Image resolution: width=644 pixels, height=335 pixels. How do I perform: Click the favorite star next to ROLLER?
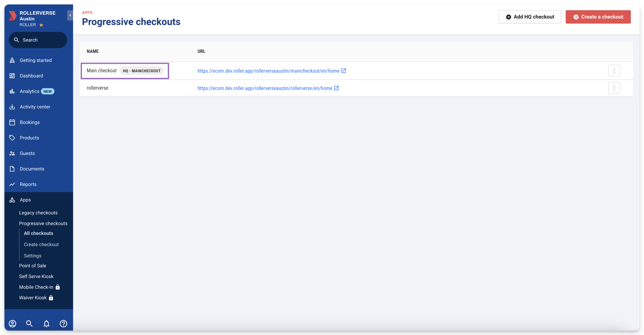click(41, 25)
